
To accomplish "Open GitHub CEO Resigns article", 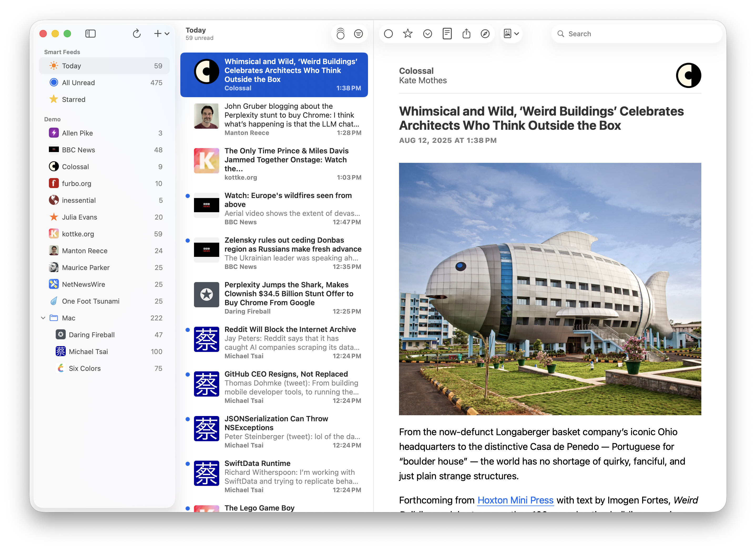I will [274, 387].
